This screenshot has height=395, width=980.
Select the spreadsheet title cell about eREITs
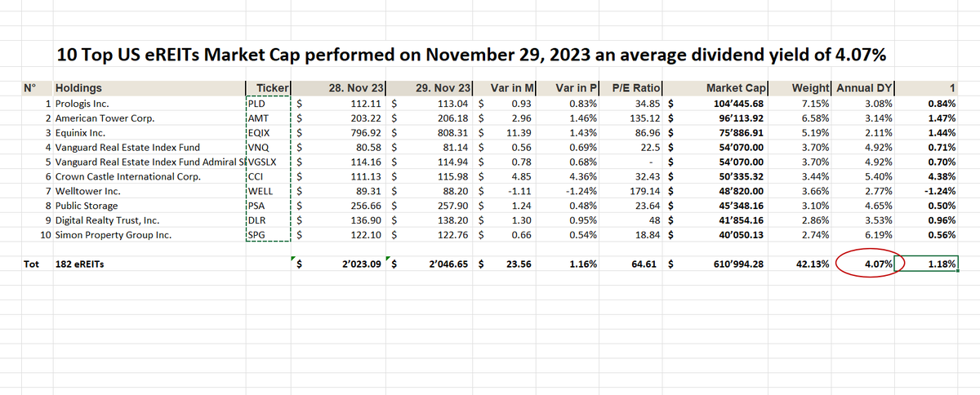tap(471, 55)
